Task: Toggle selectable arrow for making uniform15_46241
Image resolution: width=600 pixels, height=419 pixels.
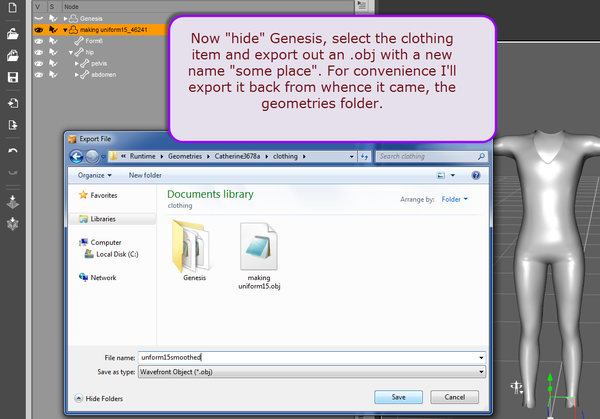Action: 53,30
